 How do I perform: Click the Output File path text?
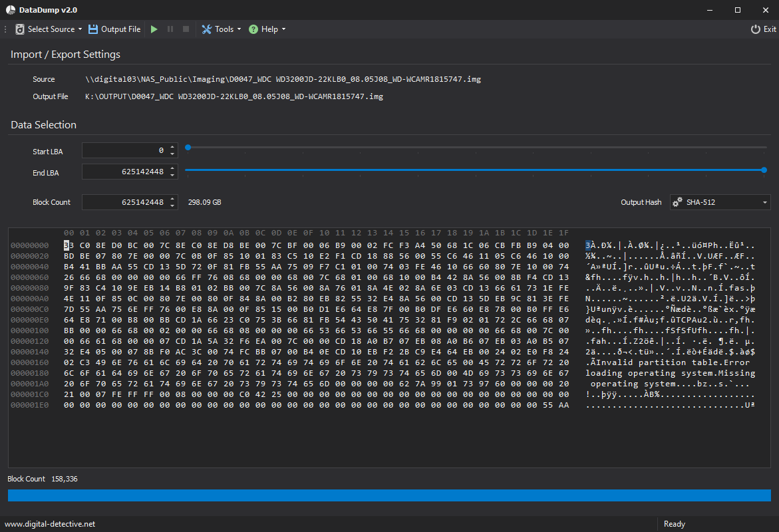point(234,96)
